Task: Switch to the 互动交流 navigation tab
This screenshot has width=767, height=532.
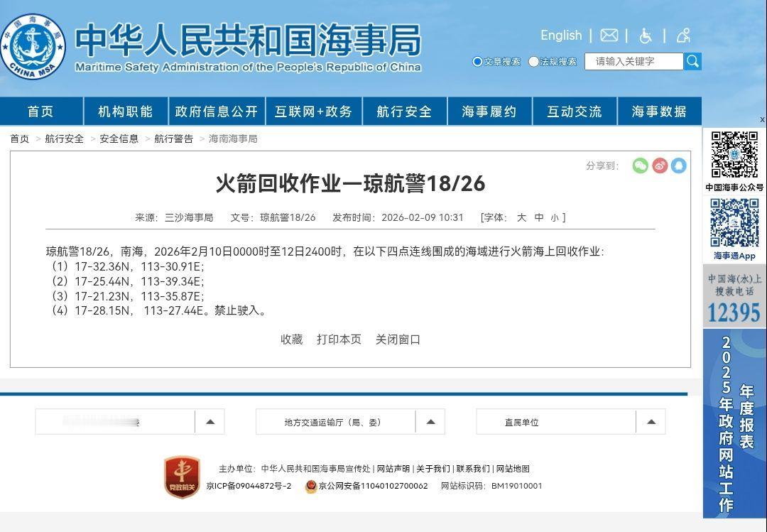Action: tap(575, 111)
